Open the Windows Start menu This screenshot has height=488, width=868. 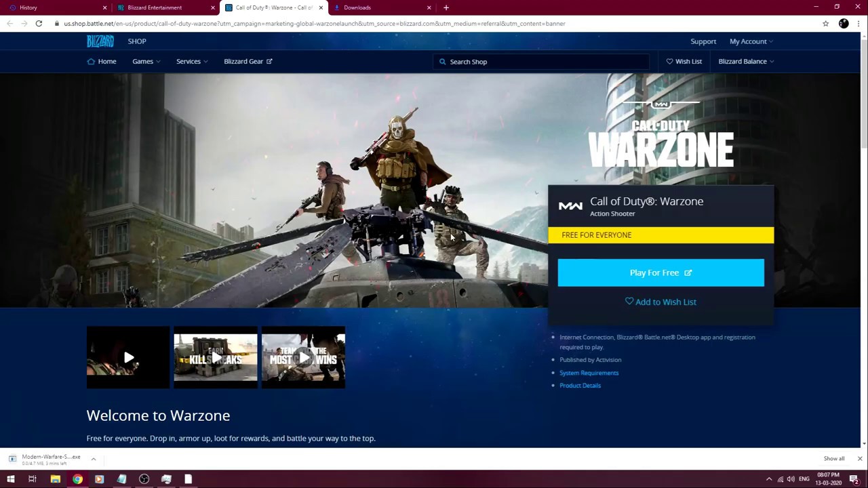point(11,479)
